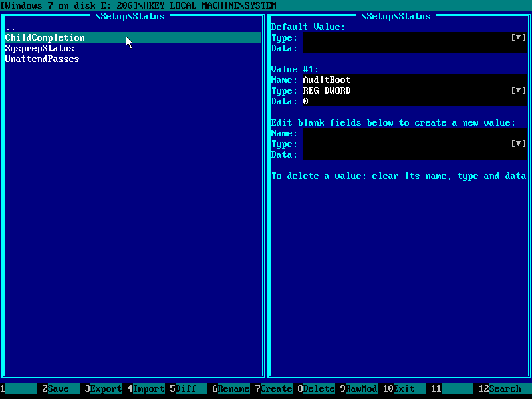The height and width of the screenshot is (399, 532).
Task: Click the right panel \Setup\Status title
Action: click(x=396, y=16)
